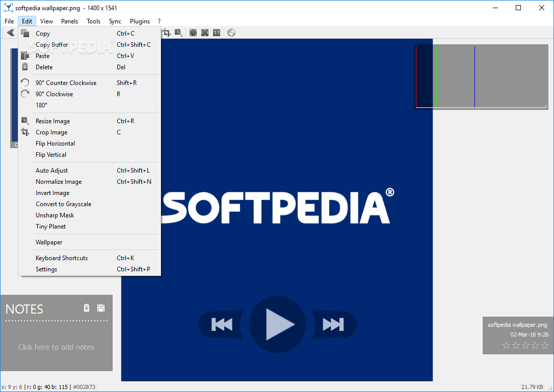The height and width of the screenshot is (392, 554).
Task: Open the File menu
Action: pyautogui.click(x=9, y=21)
